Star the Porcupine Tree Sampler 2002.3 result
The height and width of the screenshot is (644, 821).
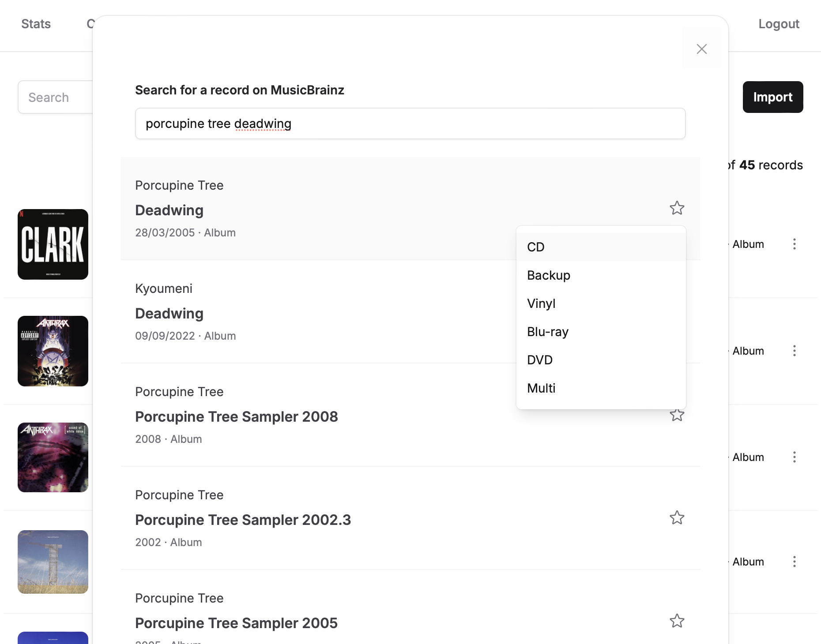[x=677, y=517]
